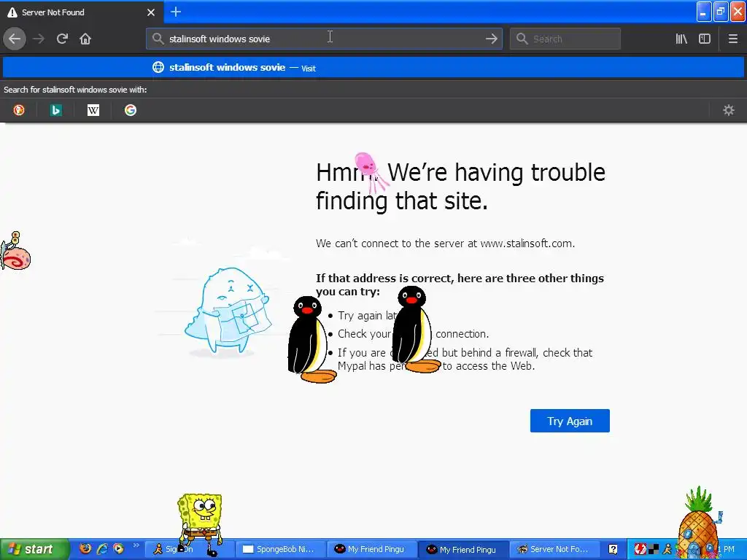Open a new browser tab
The height and width of the screenshot is (560, 747).
coord(176,12)
